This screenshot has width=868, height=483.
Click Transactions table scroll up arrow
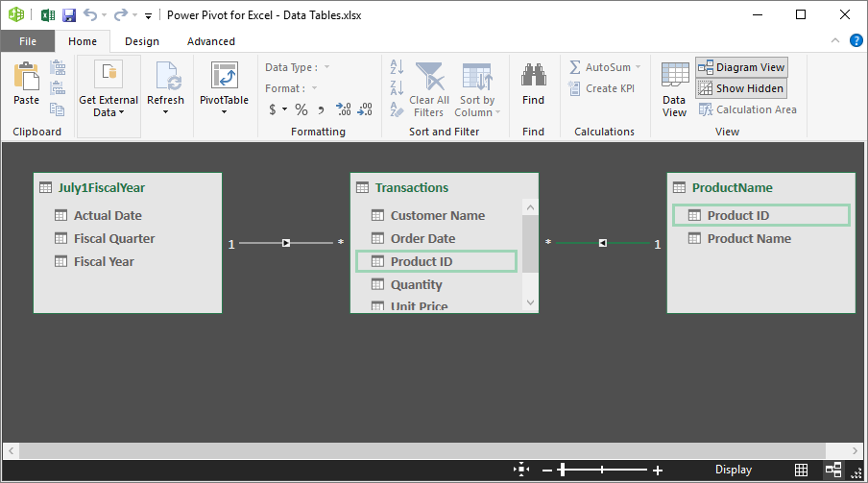530,207
